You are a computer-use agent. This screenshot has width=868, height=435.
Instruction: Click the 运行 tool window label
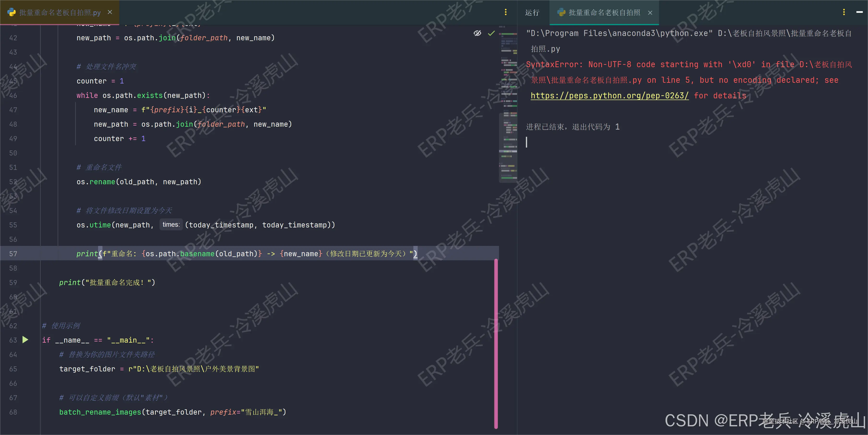click(x=532, y=13)
